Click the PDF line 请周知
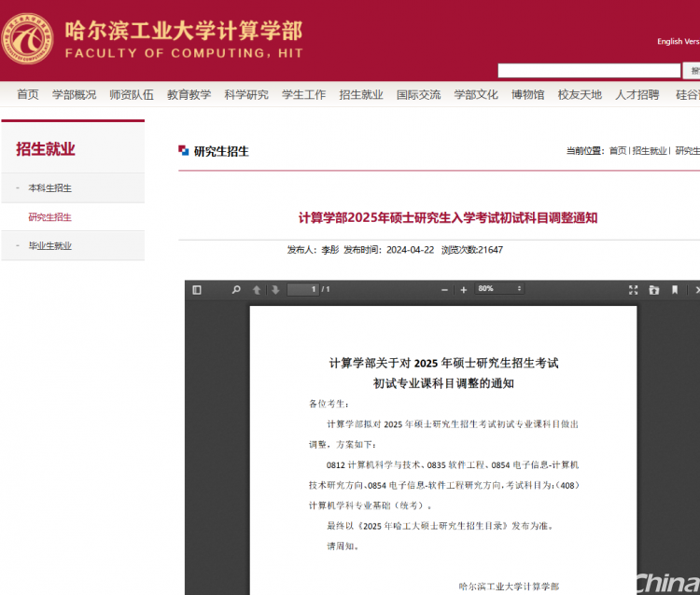Viewport: 700px width, 595px height. click(x=343, y=546)
